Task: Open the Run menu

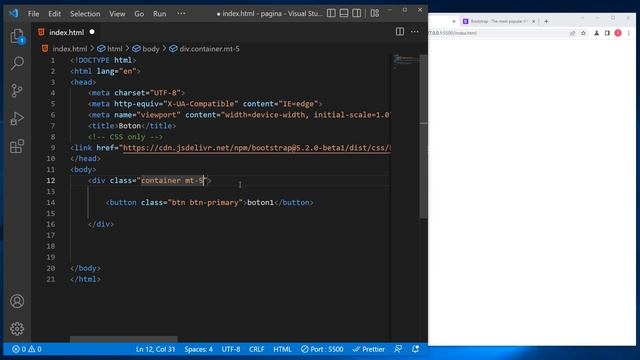Action: [160, 13]
